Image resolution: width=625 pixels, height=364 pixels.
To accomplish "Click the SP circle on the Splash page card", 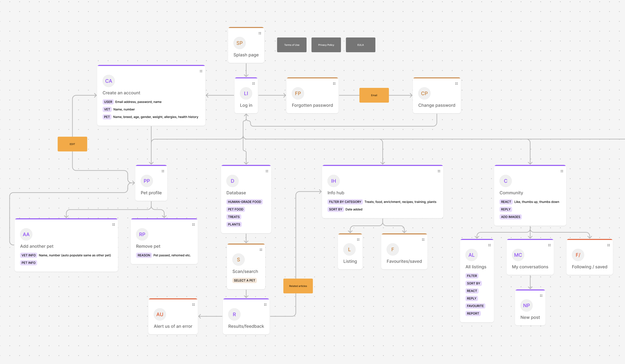I will click(x=239, y=43).
